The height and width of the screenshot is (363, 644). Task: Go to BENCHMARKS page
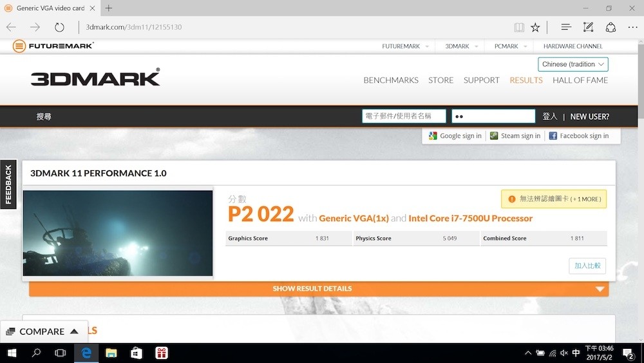[391, 80]
